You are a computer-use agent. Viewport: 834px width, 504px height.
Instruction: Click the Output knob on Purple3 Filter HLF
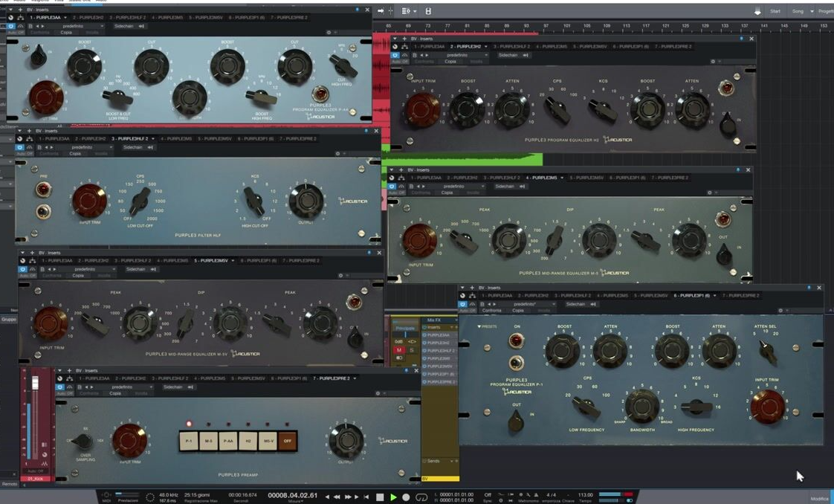[306, 201]
